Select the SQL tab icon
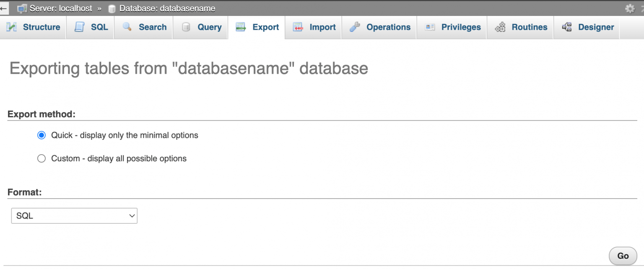This screenshot has width=644, height=269. tap(80, 27)
